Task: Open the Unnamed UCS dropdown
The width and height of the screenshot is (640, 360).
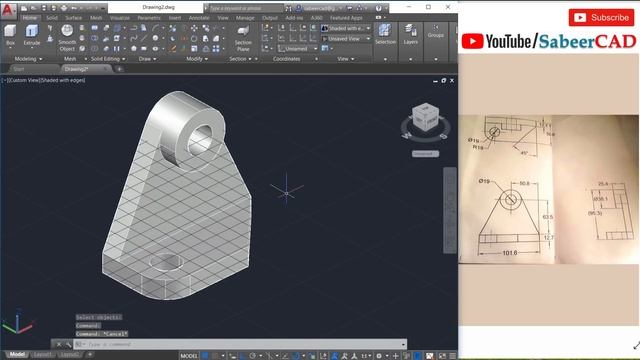Action: click(x=298, y=49)
